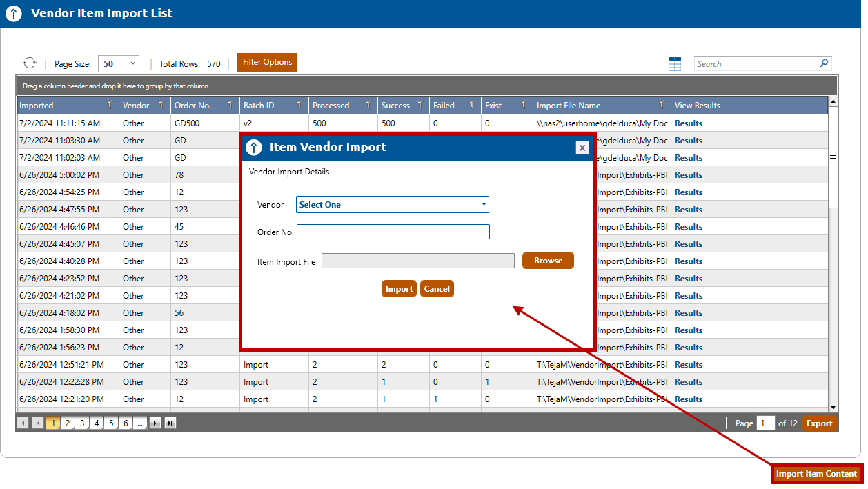Click the magnifier icon in Search box

pos(824,63)
